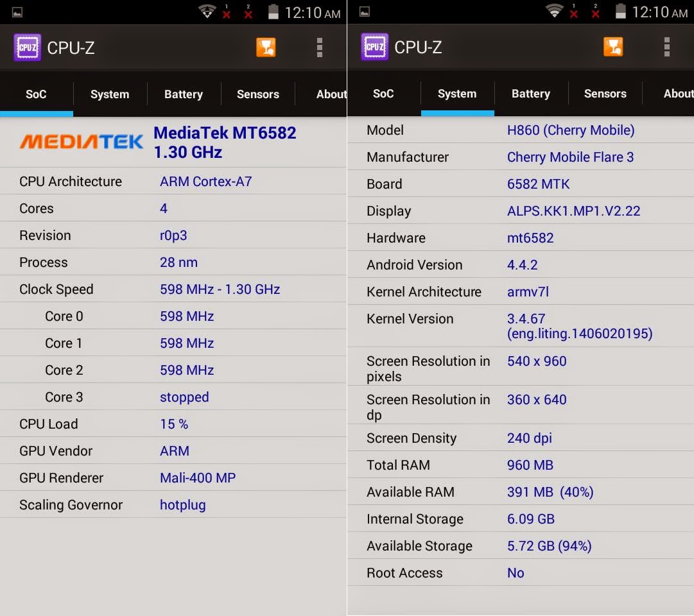Screen dimensions: 694x616
Task: Tap the 12:10 AM clock, right status bar
Action: 660,12
